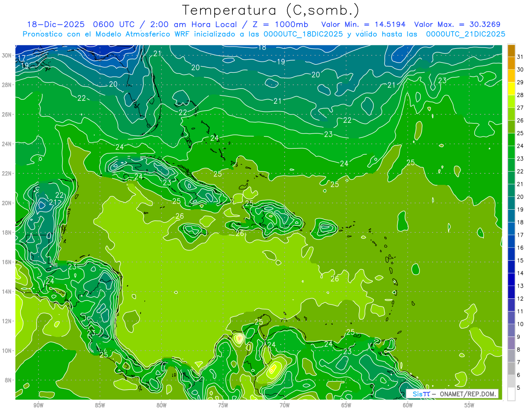Click the "8N" latitude axis label
Viewport: 532px width, 411px height.
[8, 380]
